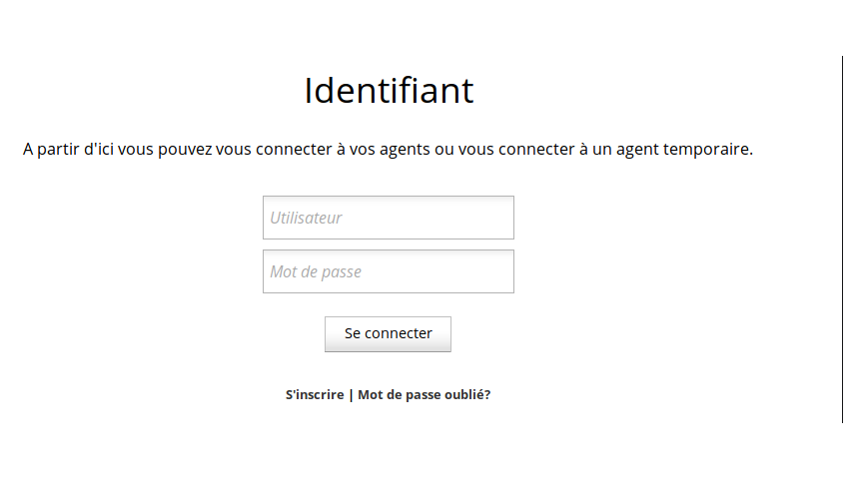Click the introductory sentence below Identifiant
This screenshot has width=868, height=485.
click(388, 150)
